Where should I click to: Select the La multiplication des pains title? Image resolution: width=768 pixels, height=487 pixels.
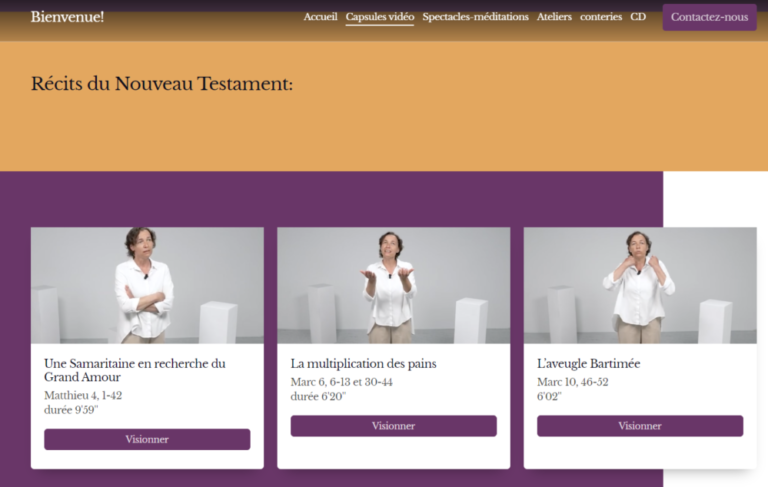point(363,364)
